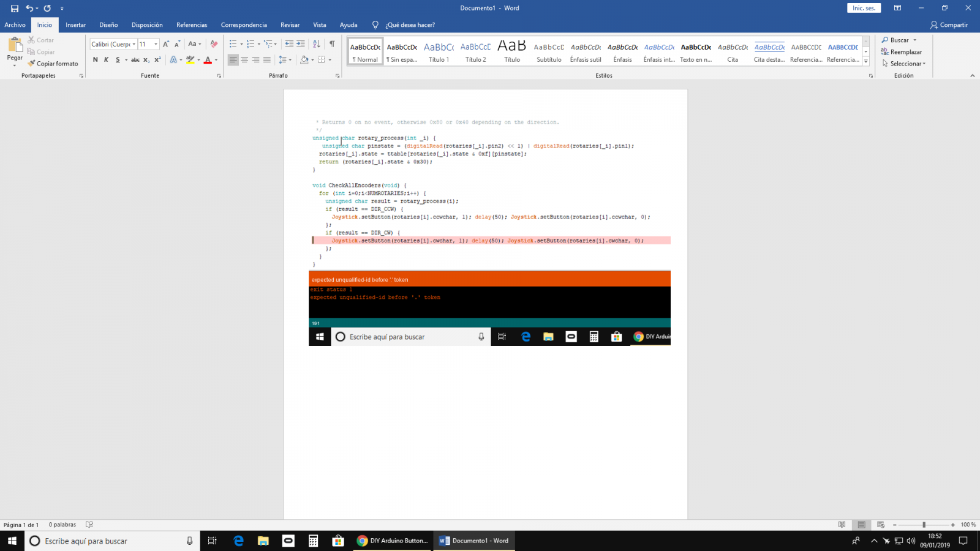Click the Windows taskbar search box
Viewport: 980px width, 551px height.
(112, 541)
